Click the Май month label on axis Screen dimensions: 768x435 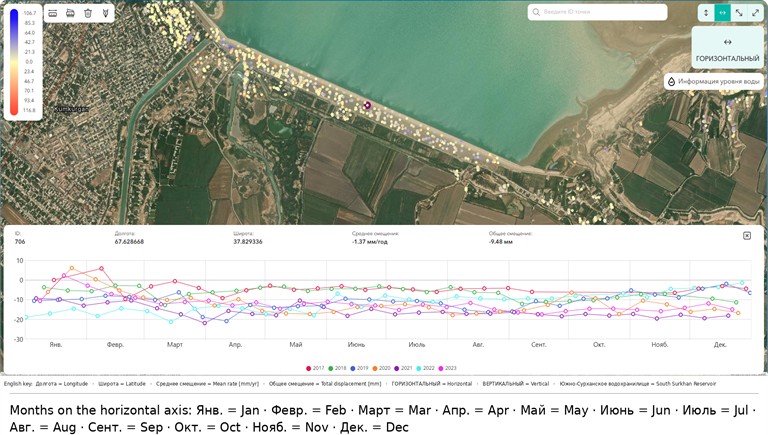(295, 344)
